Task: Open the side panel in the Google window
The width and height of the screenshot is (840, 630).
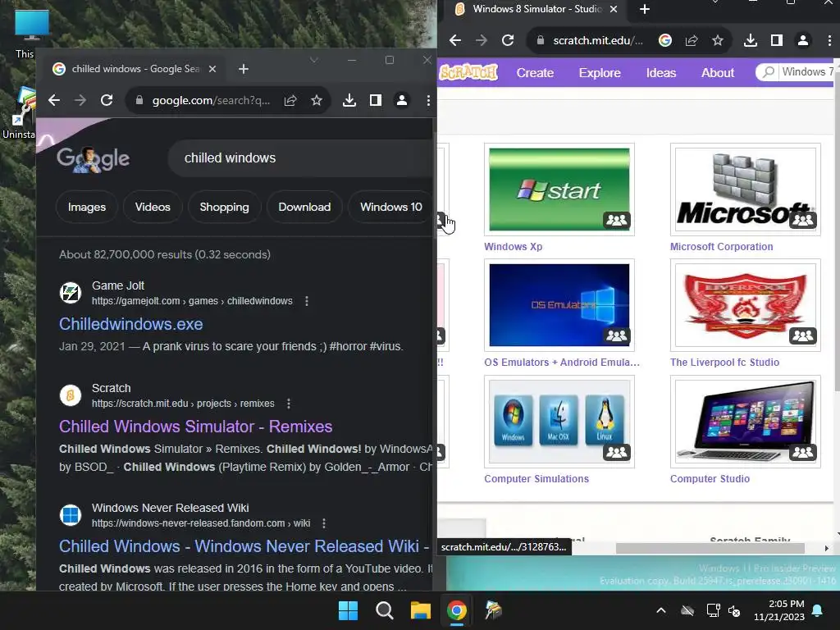Action: point(376,100)
